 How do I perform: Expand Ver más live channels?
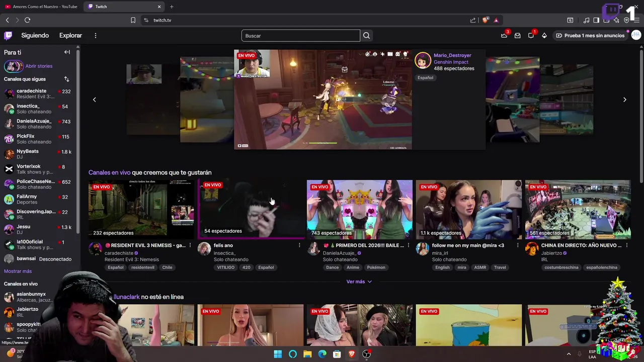coord(359,282)
